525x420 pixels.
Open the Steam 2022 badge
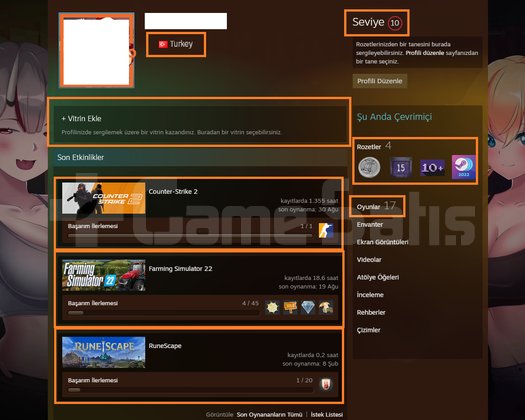coord(464,167)
